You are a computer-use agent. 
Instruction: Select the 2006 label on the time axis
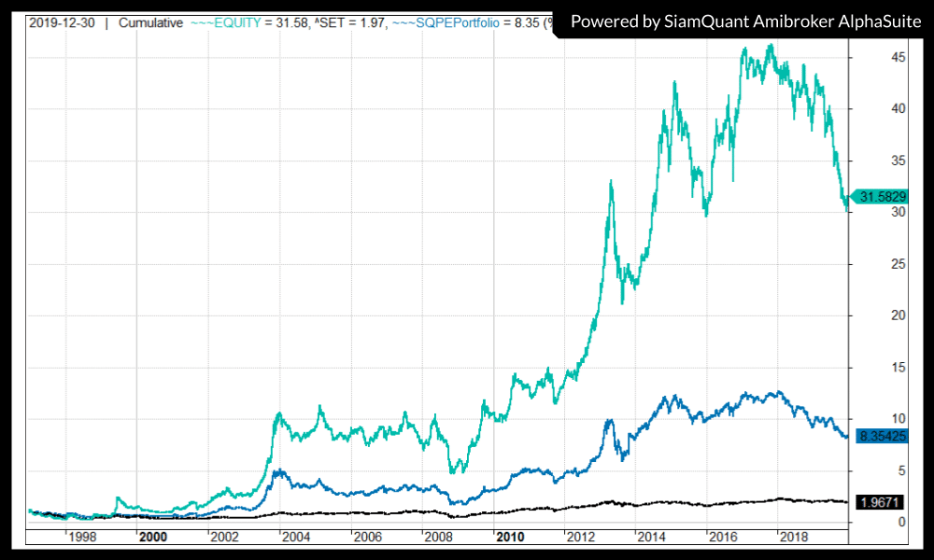(x=367, y=537)
